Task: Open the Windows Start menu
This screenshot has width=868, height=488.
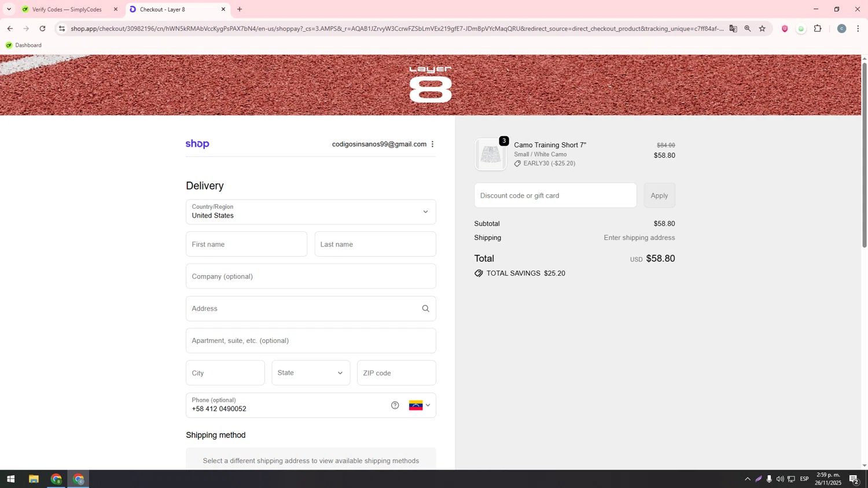Action: click(10, 479)
